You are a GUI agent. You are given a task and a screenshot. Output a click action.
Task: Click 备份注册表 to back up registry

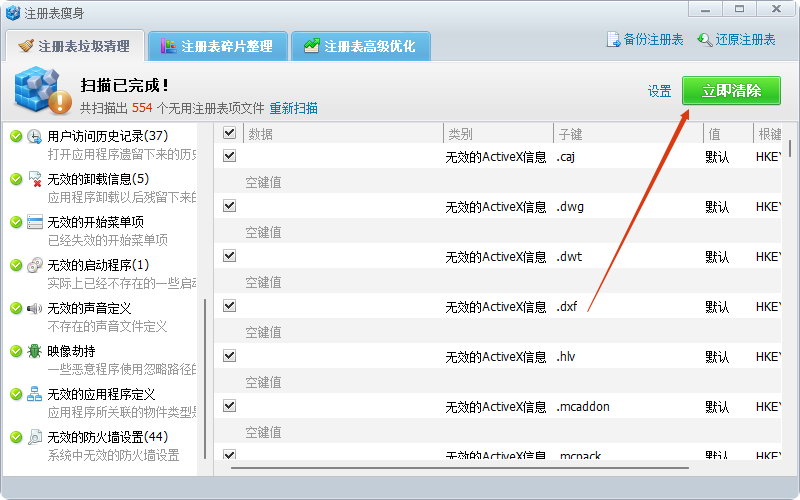(645, 40)
